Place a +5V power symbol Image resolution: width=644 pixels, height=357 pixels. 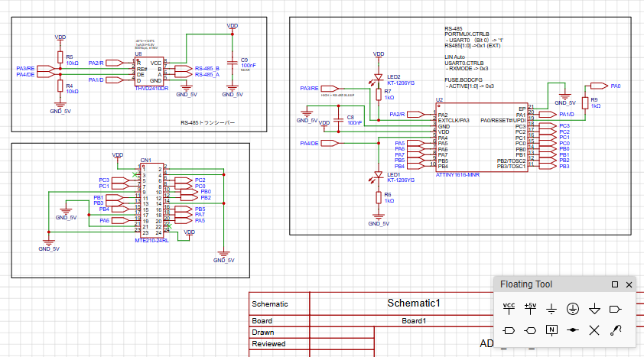[531, 308]
